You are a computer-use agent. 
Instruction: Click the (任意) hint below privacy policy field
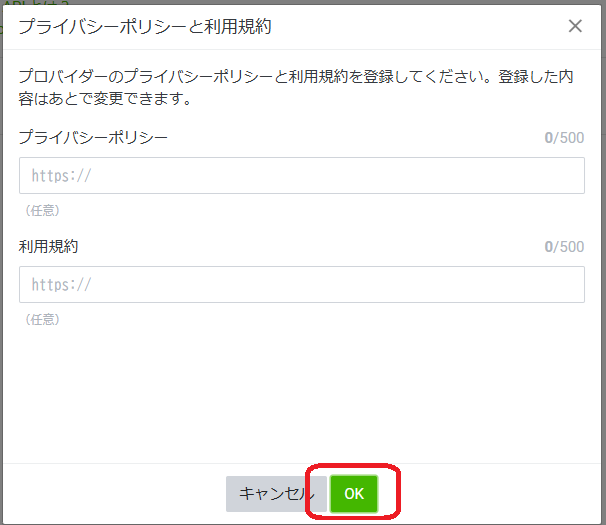tap(43, 211)
